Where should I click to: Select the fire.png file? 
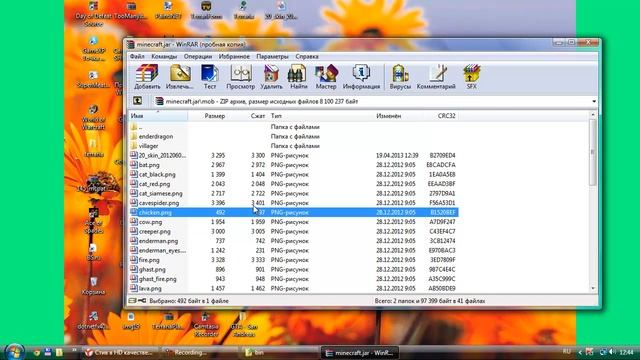[x=294, y=260]
